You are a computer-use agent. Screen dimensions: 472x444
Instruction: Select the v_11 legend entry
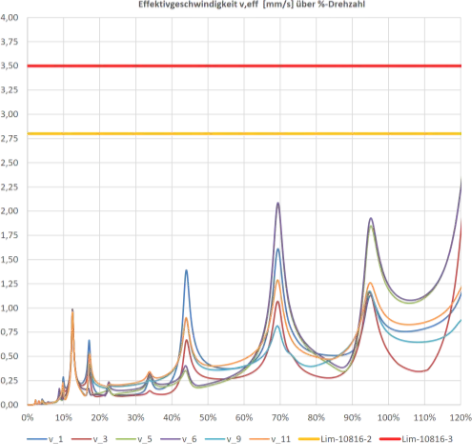pos(270,439)
